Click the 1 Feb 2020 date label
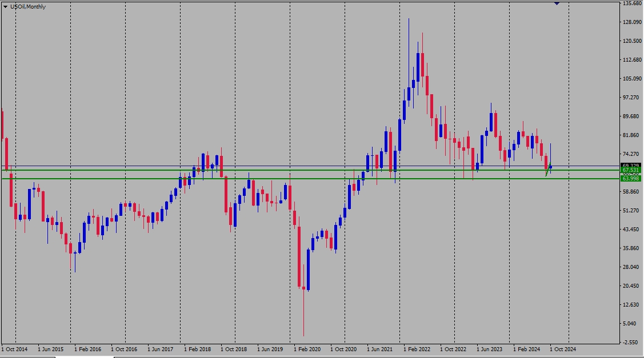The image size is (644, 358). pyautogui.click(x=307, y=349)
